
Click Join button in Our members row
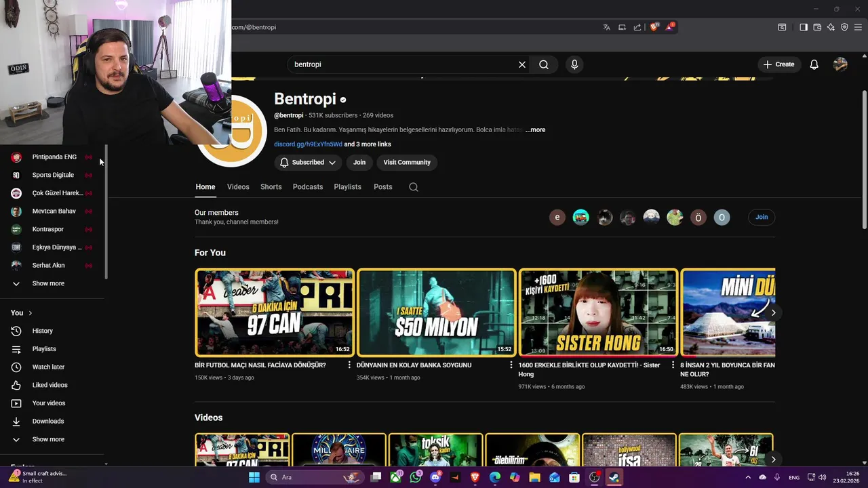[762, 217]
